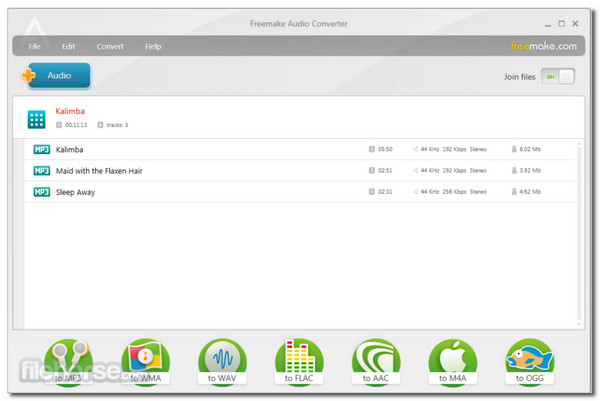
Task: Click the 02:31 duration value
Action: 385,192
